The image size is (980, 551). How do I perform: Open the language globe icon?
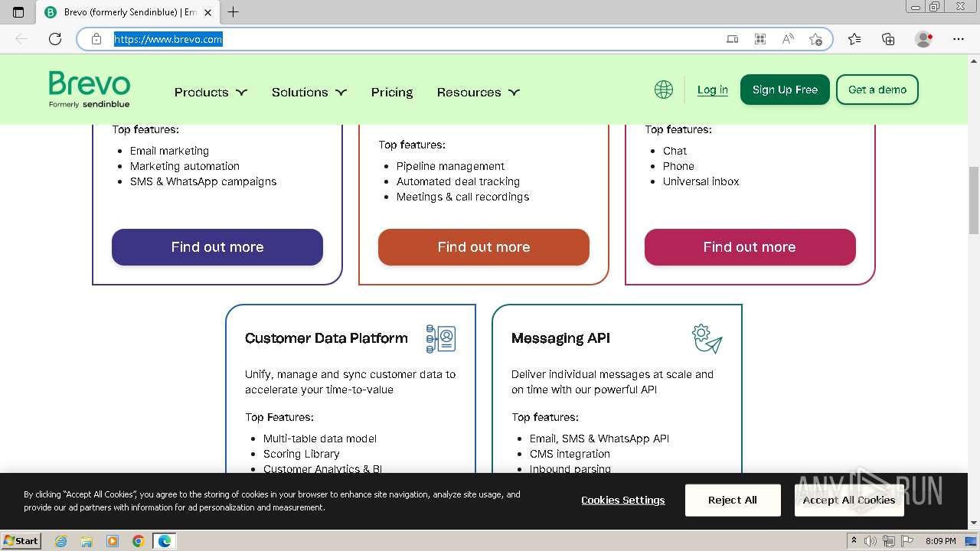point(664,90)
